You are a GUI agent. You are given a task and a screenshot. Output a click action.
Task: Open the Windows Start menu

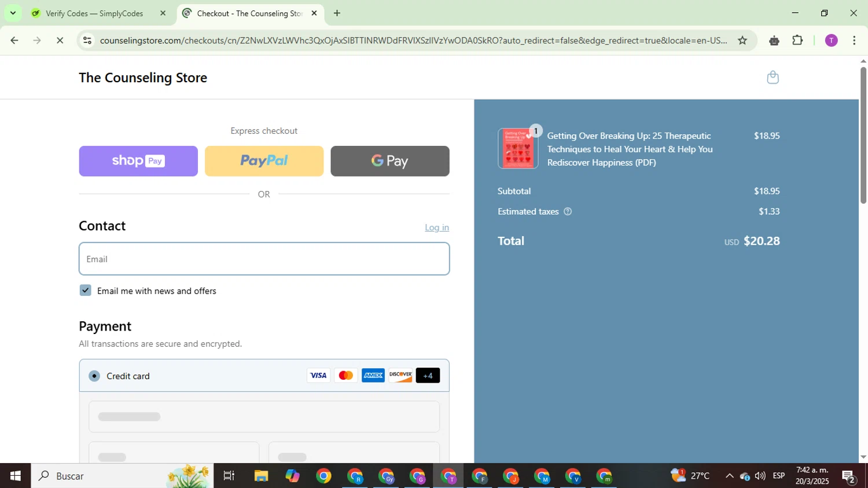pos(16,476)
